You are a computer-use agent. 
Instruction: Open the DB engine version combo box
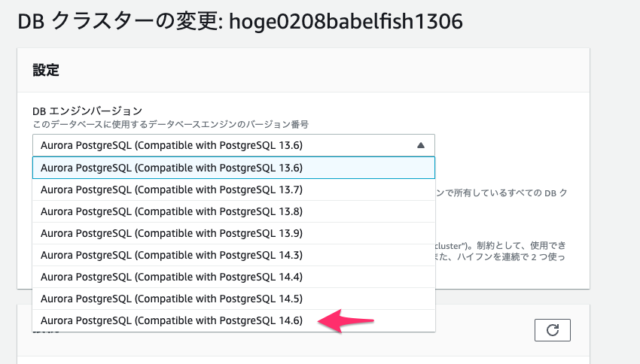[x=233, y=145]
